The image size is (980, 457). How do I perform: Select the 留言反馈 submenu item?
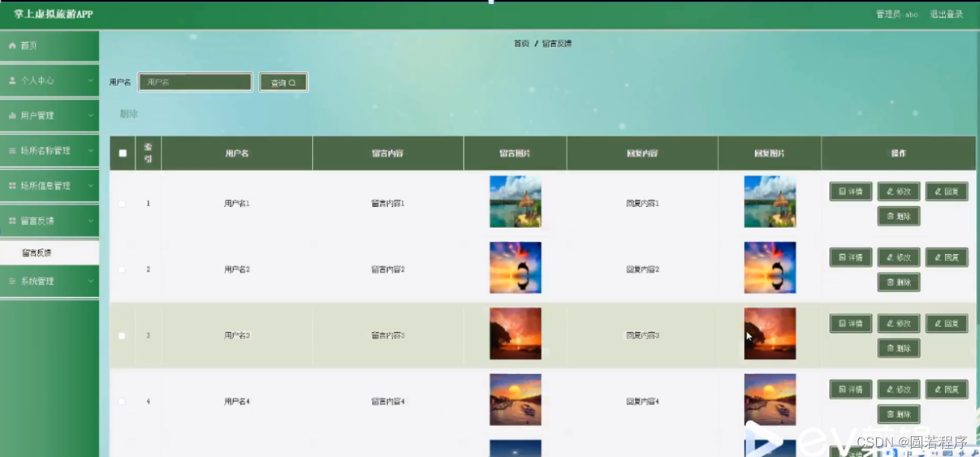[x=50, y=252]
